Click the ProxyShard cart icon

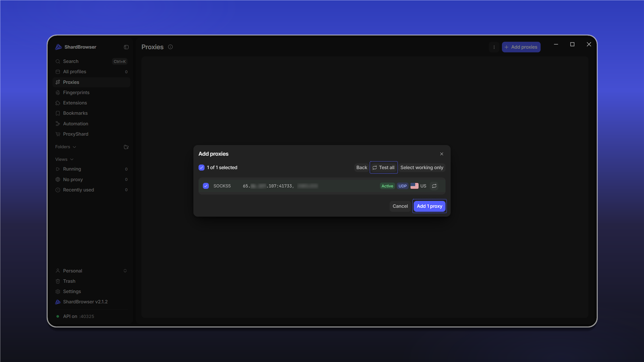click(58, 134)
